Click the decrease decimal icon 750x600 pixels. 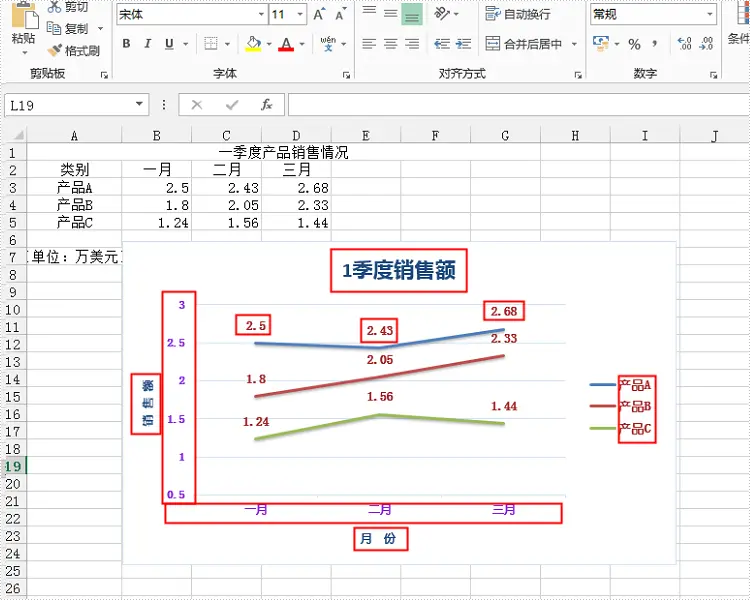[x=706, y=44]
